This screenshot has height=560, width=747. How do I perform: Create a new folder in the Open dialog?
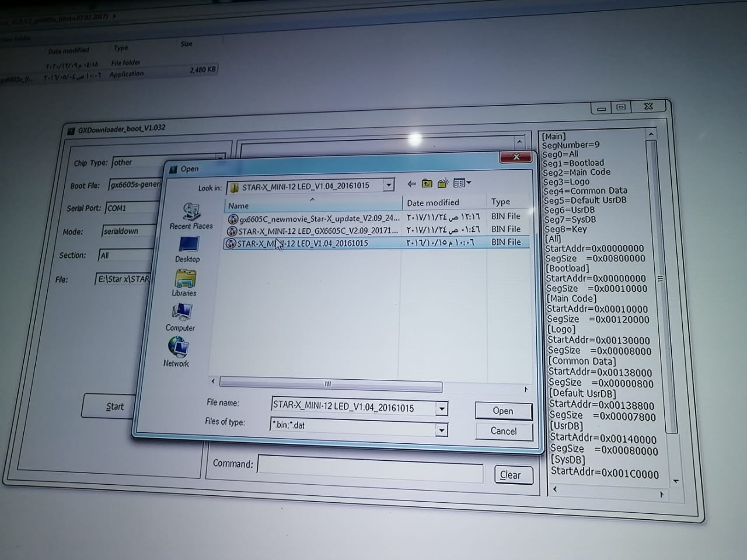tap(443, 183)
